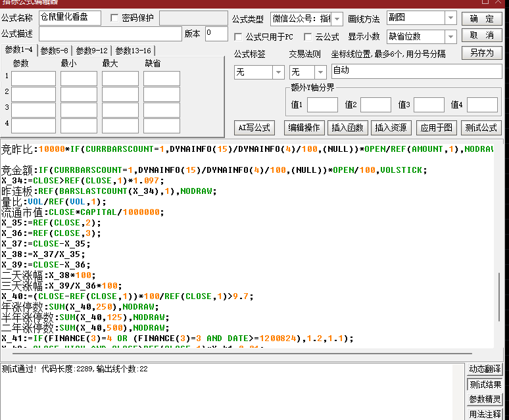Expand the 公式标签 dropdown
The width and height of the screenshot is (509, 420).
[278, 72]
